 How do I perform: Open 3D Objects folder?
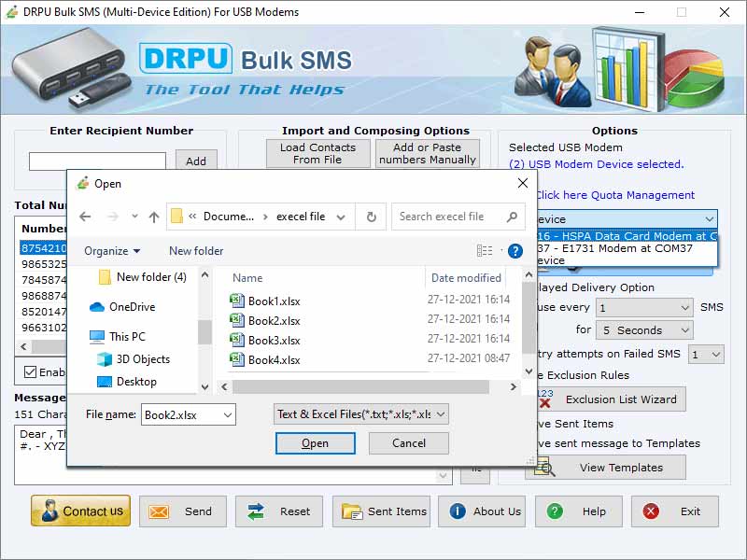tap(134, 359)
